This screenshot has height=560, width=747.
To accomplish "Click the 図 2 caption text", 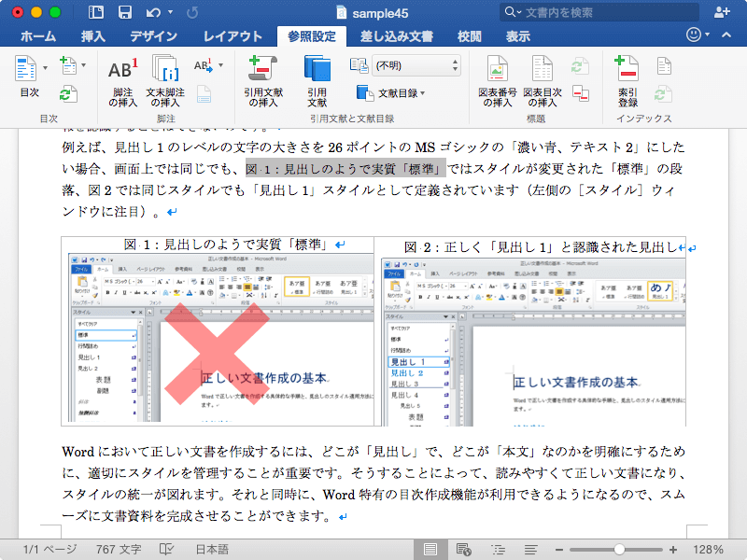I will (x=541, y=247).
